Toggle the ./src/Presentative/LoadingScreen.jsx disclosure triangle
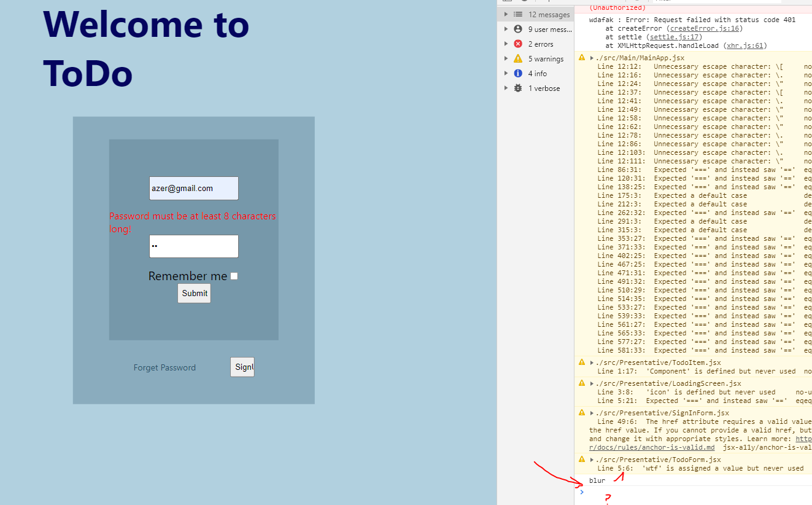The height and width of the screenshot is (505, 812). coord(592,383)
